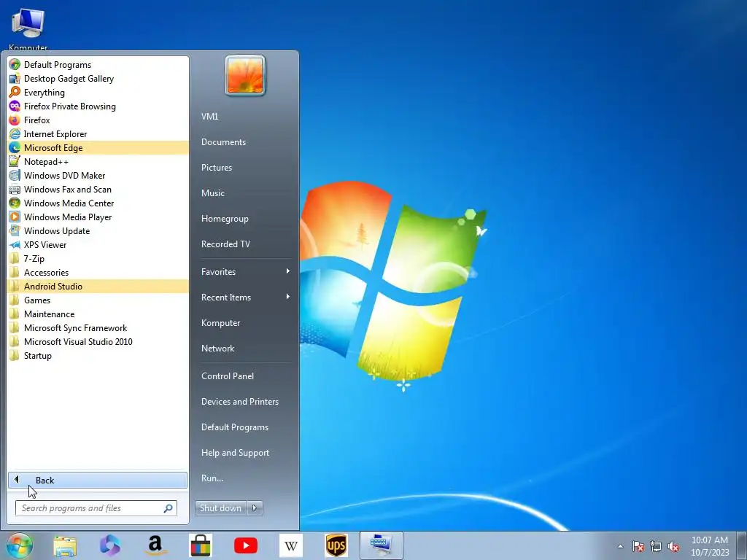Open Pictures library
The width and height of the screenshot is (747, 560).
[x=245, y=168]
